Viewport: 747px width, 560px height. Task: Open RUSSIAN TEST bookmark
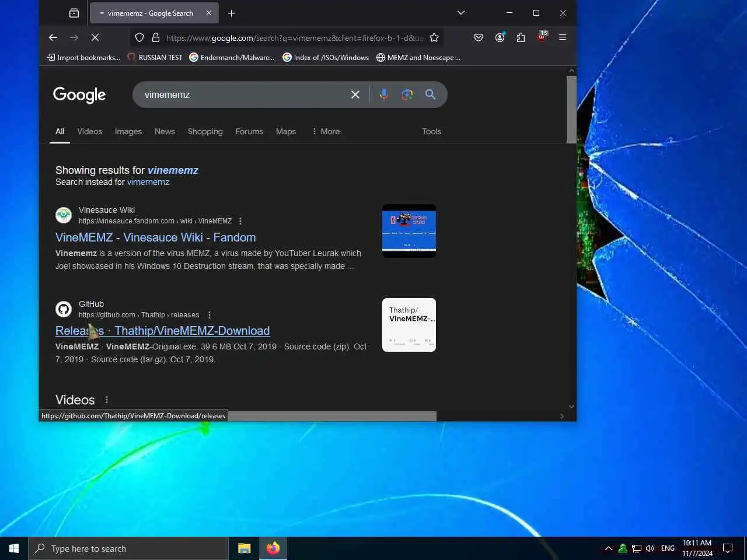[155, 57]
